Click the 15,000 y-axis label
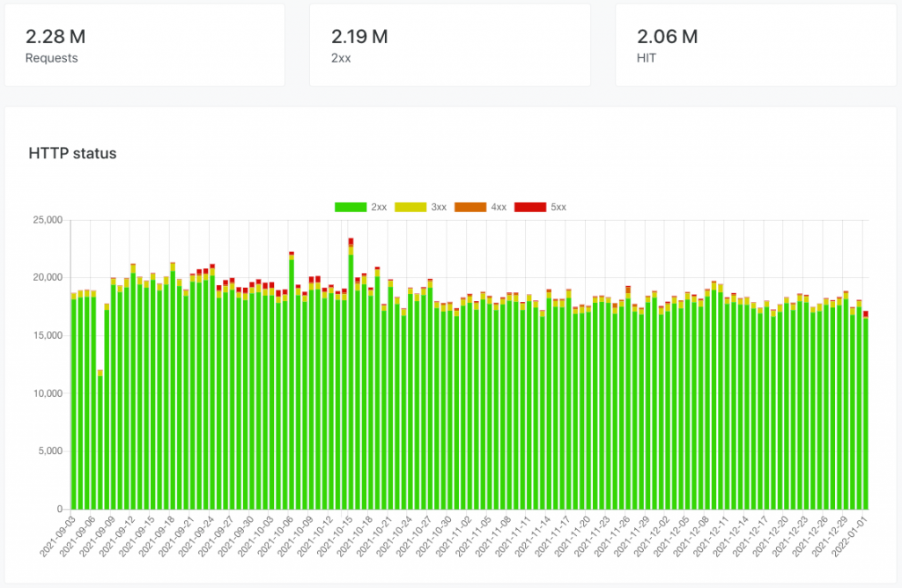This screenshot has width=902, height=588. (48, 335)
